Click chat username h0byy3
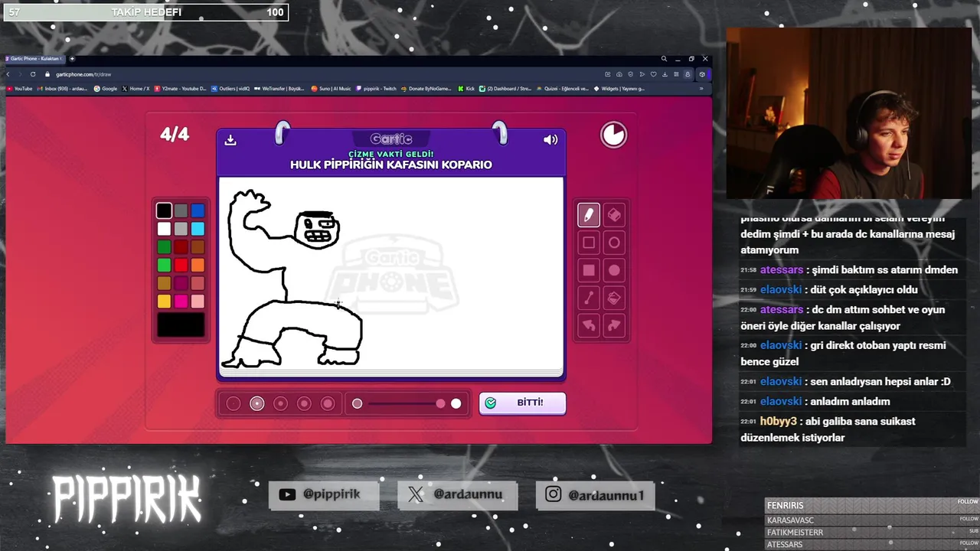Image resolution: width=980 pixels, height=551 pixels. (779, 422)
